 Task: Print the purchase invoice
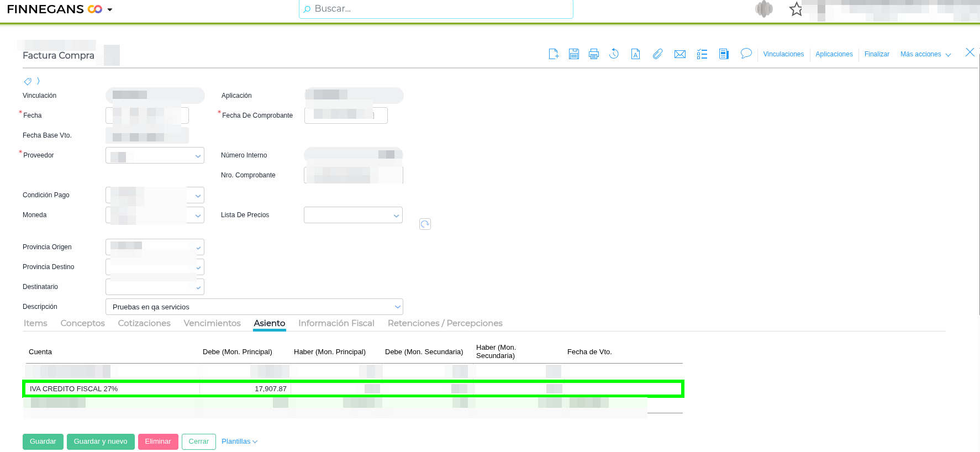point(594,54)
